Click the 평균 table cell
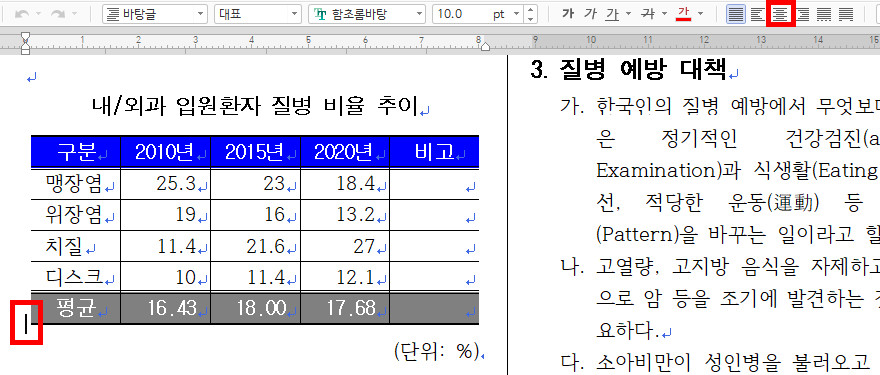 point(76,308)
